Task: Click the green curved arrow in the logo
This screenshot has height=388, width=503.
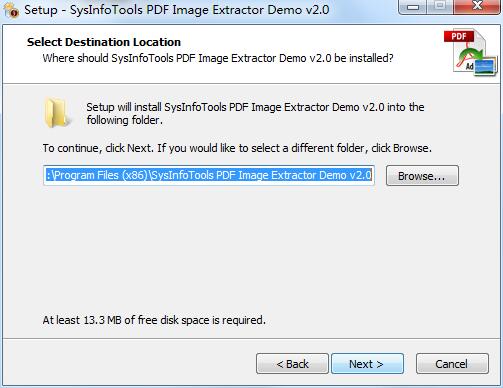Action: [472, 55]
